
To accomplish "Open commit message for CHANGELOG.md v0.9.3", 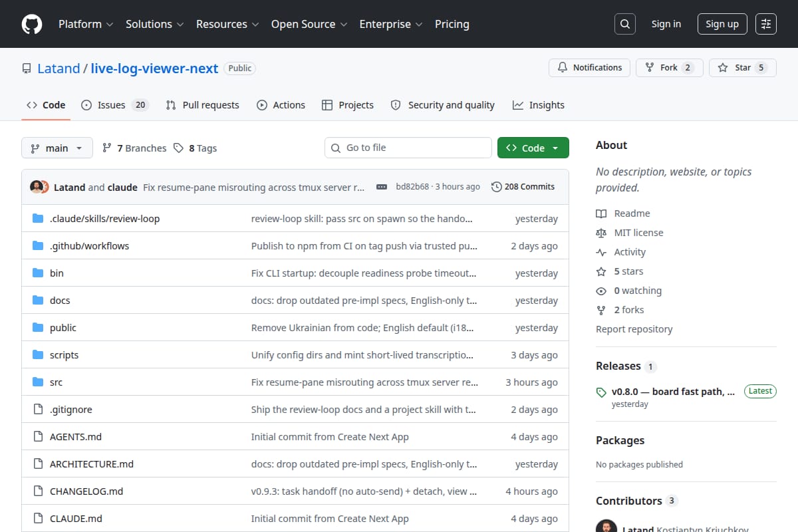I will pyautogui.click(x=364, y=491).
